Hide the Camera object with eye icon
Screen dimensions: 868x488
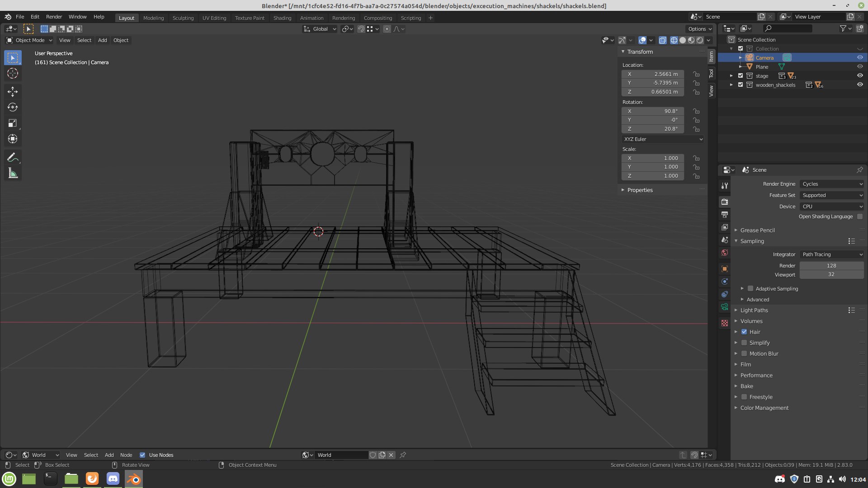coord(860,58)
